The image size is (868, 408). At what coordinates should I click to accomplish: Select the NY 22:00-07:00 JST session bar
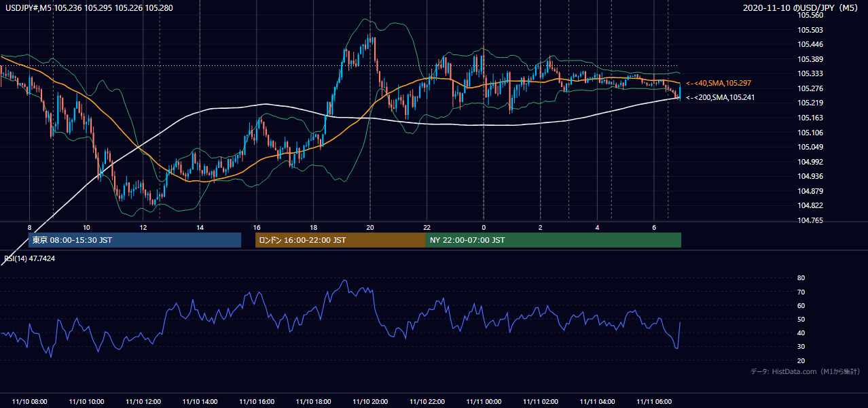(x=553, y=240)
